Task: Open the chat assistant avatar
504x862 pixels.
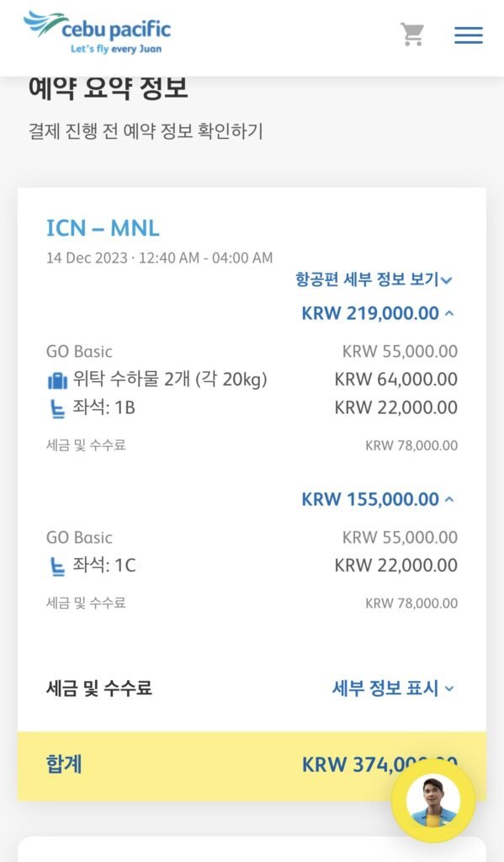Action: click(x=433, y=801)
